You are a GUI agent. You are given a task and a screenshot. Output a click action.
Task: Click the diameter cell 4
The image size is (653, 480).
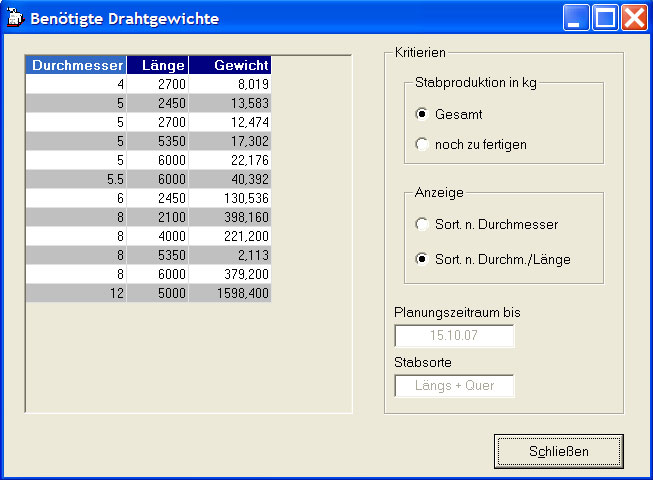point(76,84)
